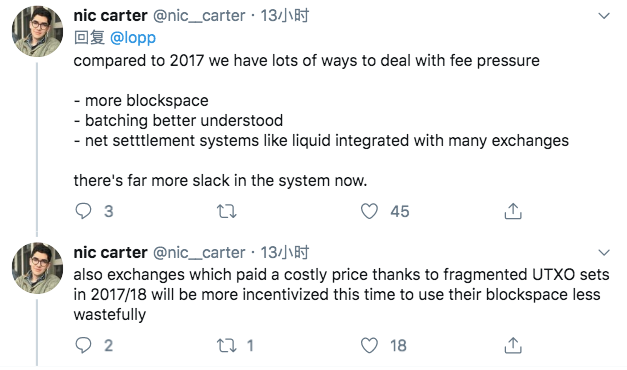Retweet the second tweet with 1 retweet

tap(226, 345)
